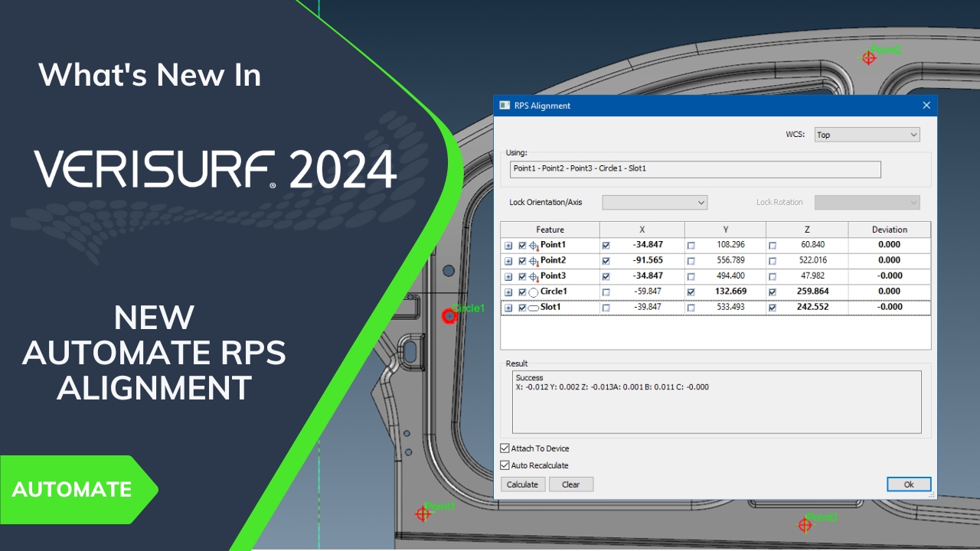The image size is (980, 551).
Task: Select the Point3 crosshair marker in CAD view
Action: [805, 525]
